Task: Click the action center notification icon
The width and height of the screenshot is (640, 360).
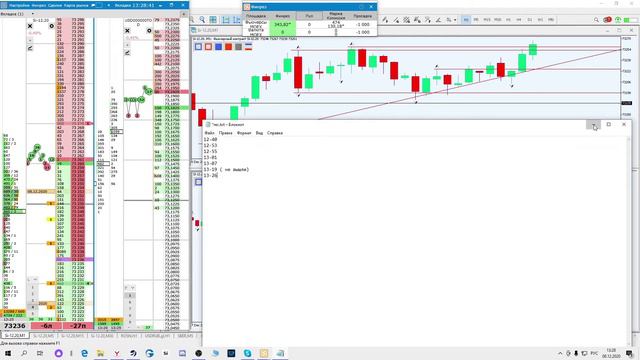Action: [629, 353]
